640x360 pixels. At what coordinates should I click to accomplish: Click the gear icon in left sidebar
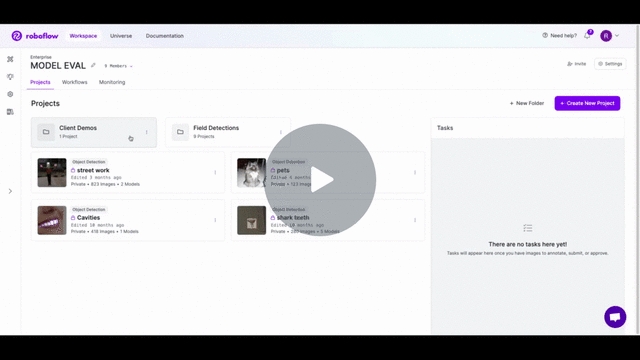click(10, 94)
